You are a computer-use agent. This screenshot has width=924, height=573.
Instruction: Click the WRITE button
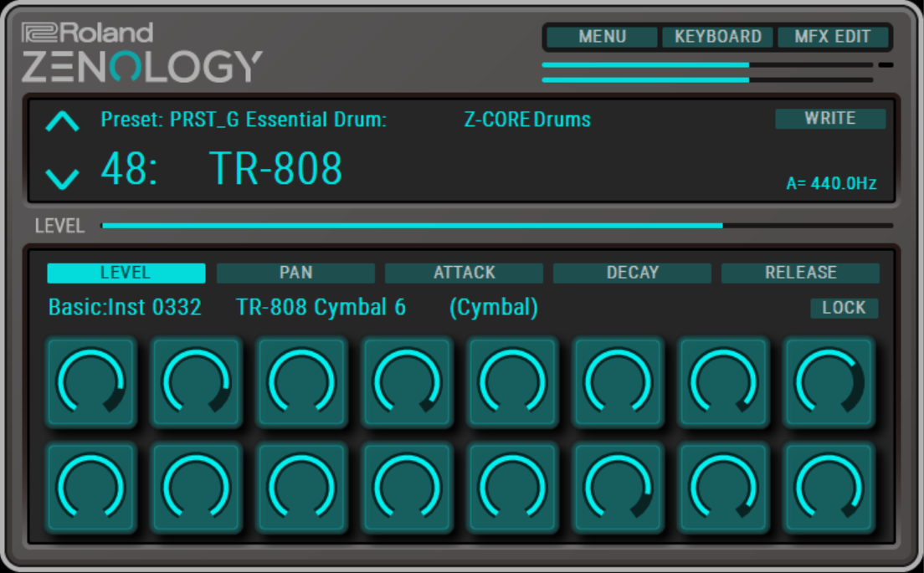coord(829,119)
